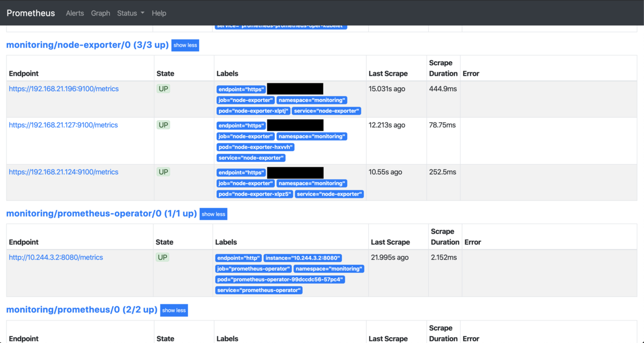This screenshot has height=343, width=644.
Task: Click endpoint="http" label
Action: pos(238,258)
